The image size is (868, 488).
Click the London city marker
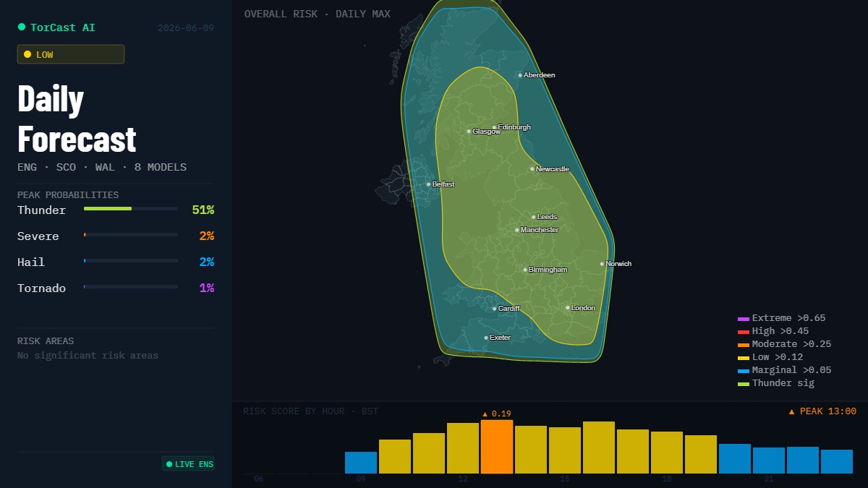(x=568, y=308)
